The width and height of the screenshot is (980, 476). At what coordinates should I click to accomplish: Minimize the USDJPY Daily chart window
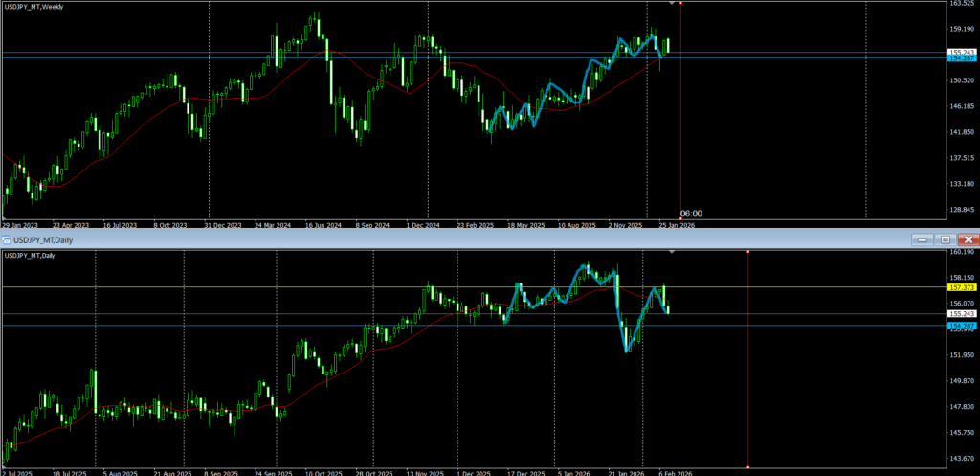click(x=921, y=239)
